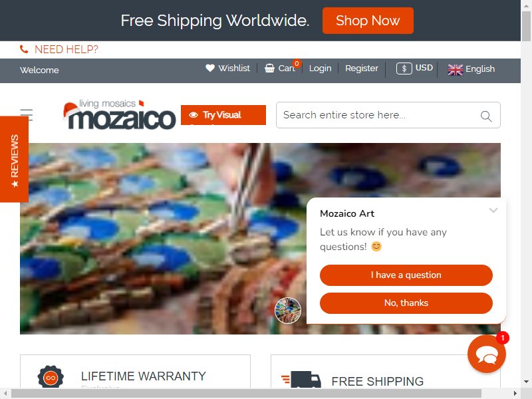Click the Free Shipping truck icon
Viewport: 532px width, 399px height.
pyautogui.click(x=301, y=380)
